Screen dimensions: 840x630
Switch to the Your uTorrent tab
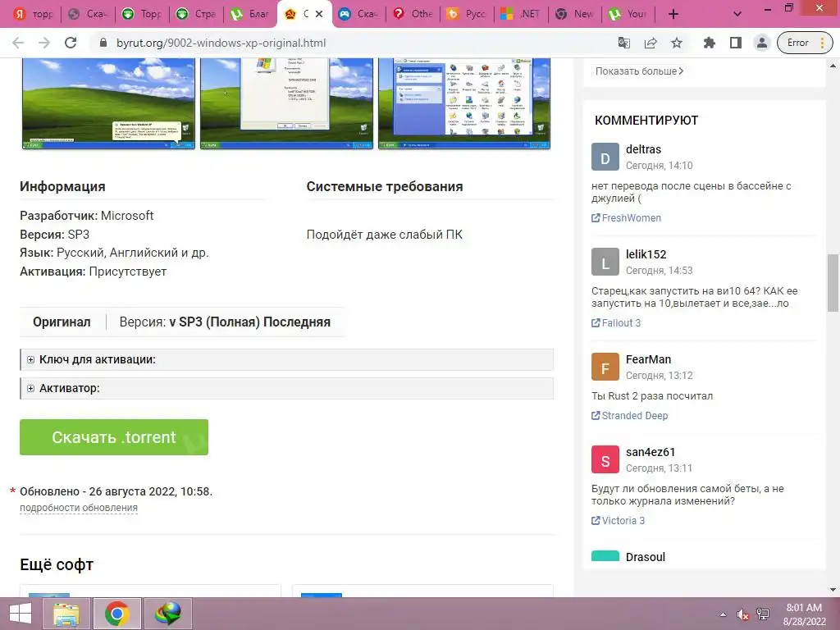click(x=629, y=14)
